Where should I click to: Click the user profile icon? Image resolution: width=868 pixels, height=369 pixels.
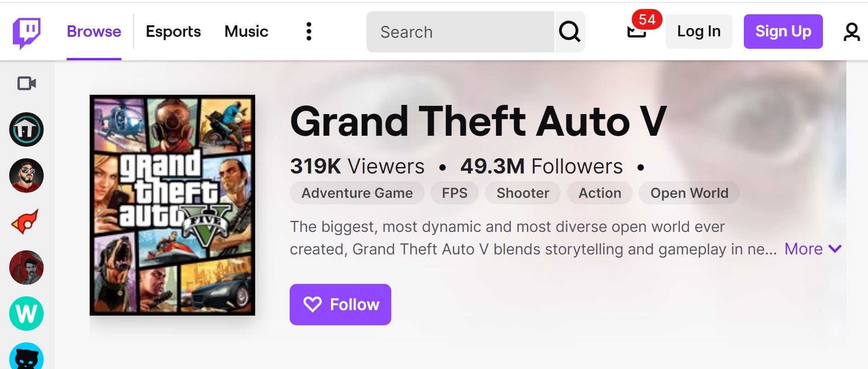[x=852, y=31]
